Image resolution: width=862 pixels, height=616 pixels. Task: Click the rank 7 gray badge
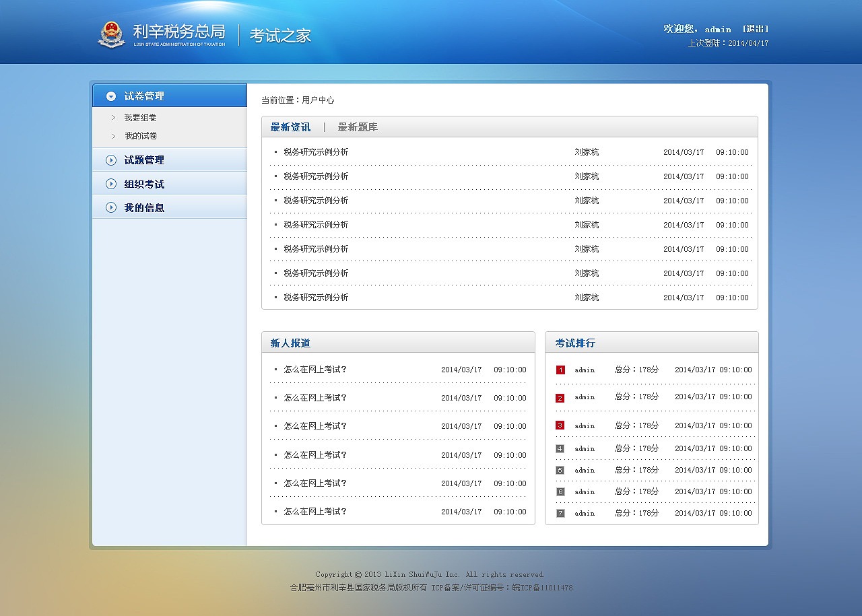[x=560, y=513]
